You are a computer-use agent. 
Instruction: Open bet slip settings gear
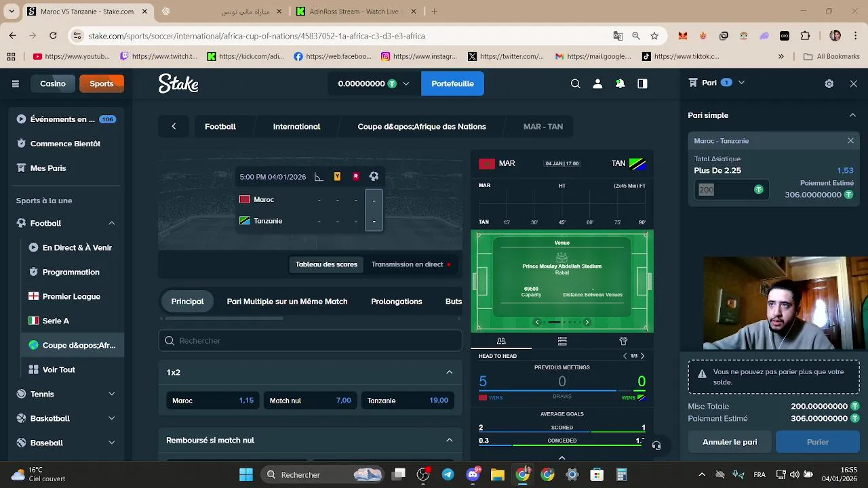pyautogui.click(x=829, y=83)
